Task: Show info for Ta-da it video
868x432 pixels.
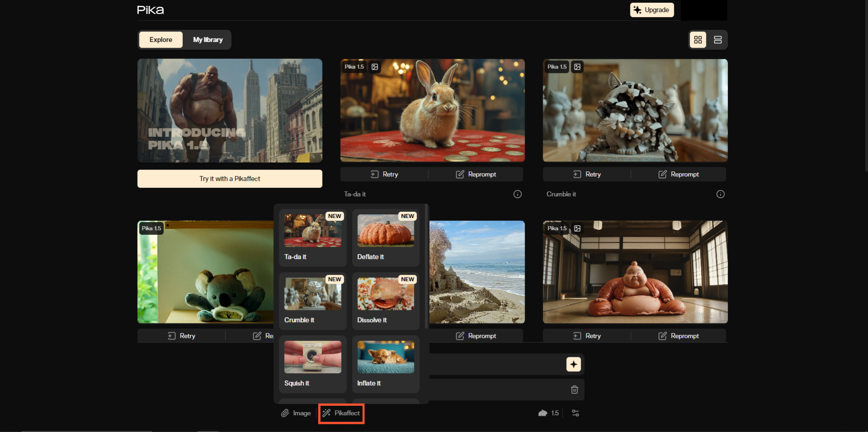Action: pos(517,194)
